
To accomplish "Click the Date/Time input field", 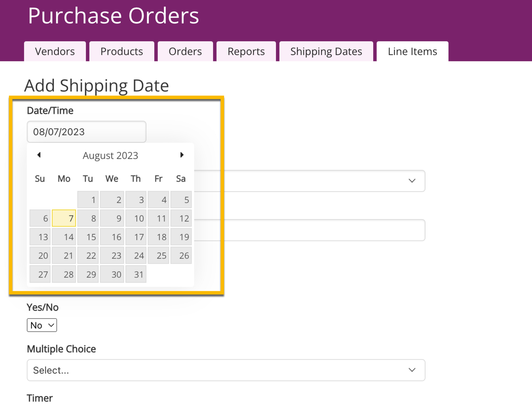I will [x=86, y=132].
